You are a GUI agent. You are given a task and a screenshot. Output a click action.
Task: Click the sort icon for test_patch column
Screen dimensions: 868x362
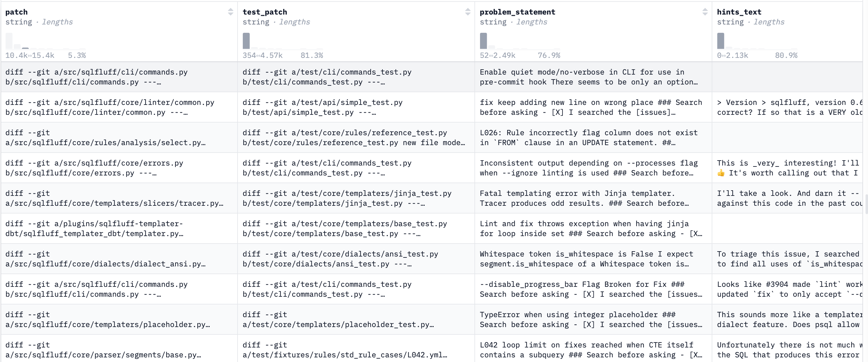coord(468,12)
